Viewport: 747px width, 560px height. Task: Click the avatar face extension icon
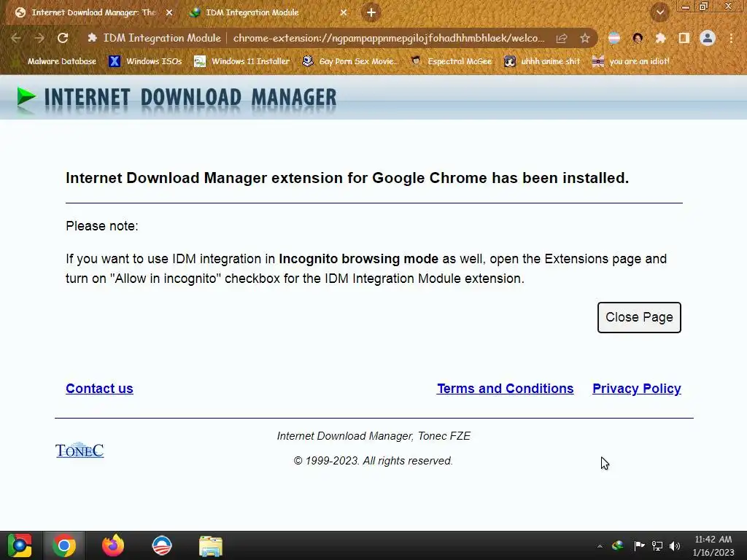click(638, 38)
